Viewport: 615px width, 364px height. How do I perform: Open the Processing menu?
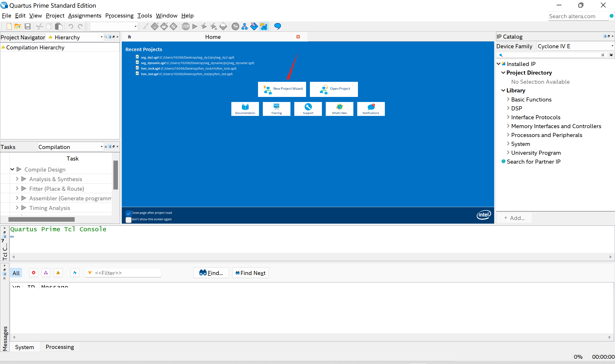point(119,16)
